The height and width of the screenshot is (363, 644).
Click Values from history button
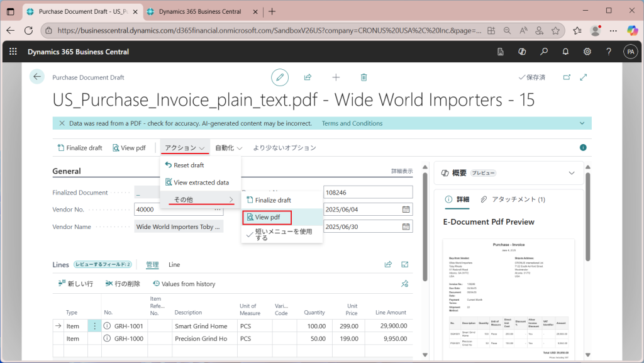click(184, 284)
